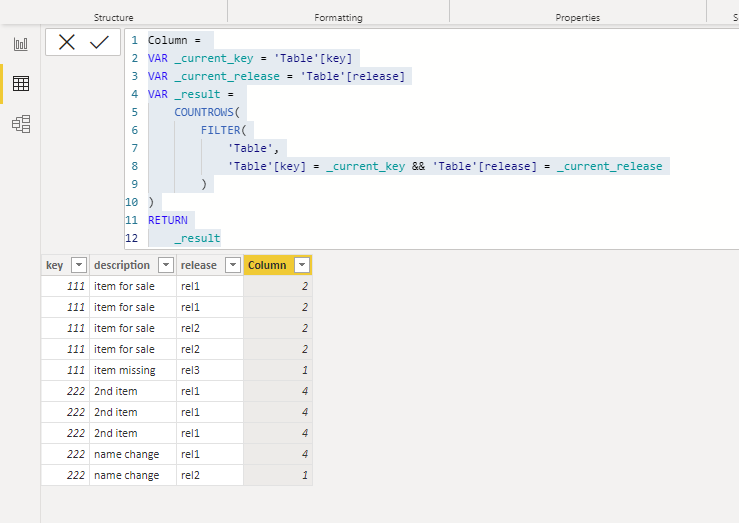Open the Data view table icon
The width and height of the screenshot is (739, 523).
pos(21,84)
